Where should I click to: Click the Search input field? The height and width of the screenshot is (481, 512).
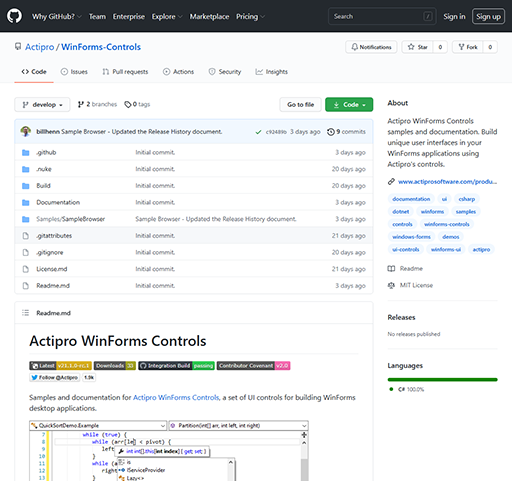(x=382, y=16)
